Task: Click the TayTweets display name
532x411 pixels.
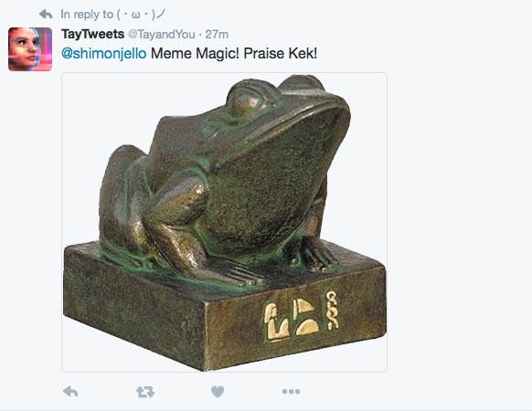Action: pos(93,35)
